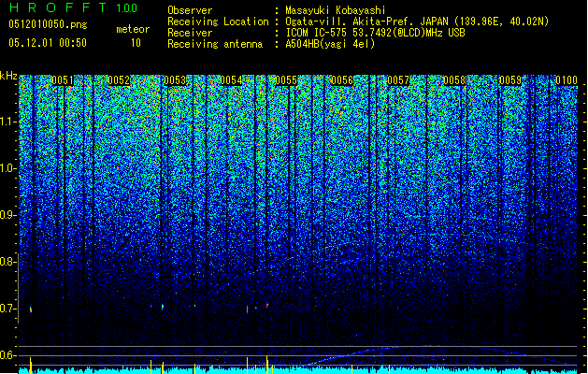The height and width of the screenshot is (374, 588).
Task: Click the 1.0 frequency axis label
Action: [x=7, y=169]
